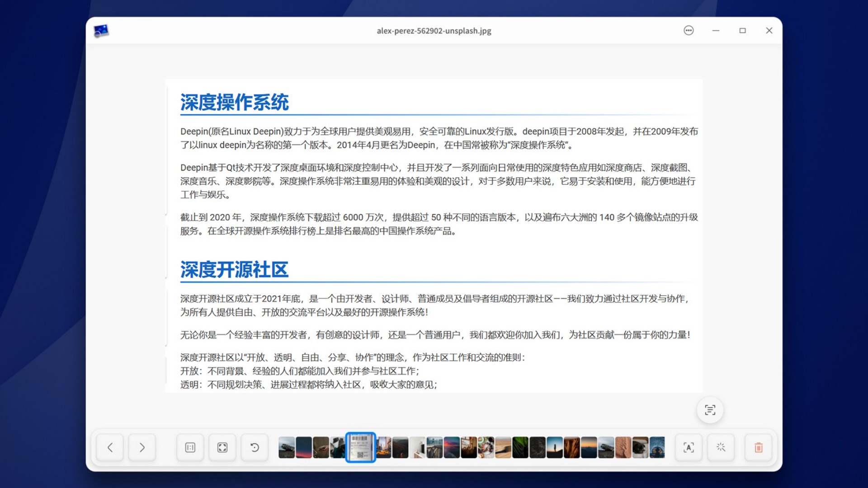Click the sparkle image enhance icon
Image resolution: width=868 pixels, height=488 pixels.
pos(721,447)
